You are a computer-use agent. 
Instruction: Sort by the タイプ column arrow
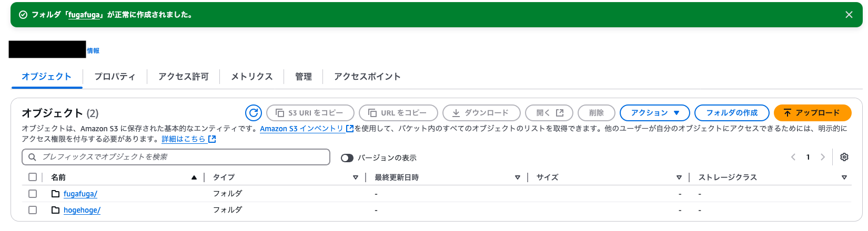(x=356, y=177)
